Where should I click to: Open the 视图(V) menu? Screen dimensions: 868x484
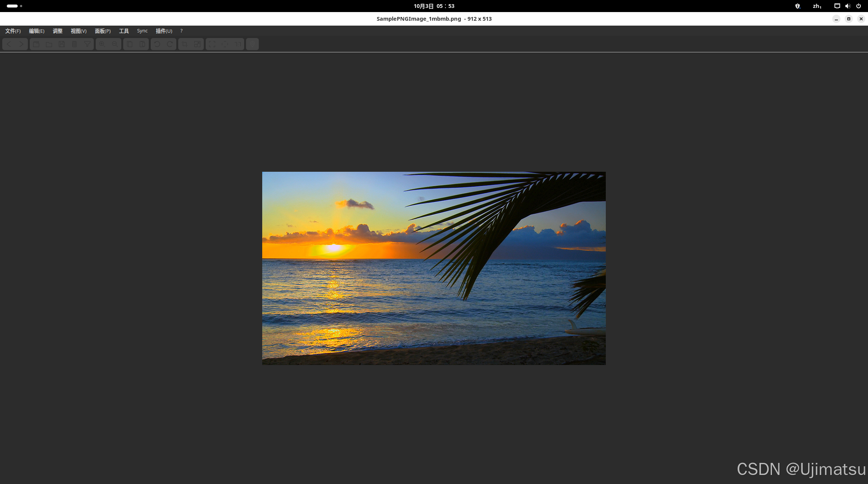point(78,31)
